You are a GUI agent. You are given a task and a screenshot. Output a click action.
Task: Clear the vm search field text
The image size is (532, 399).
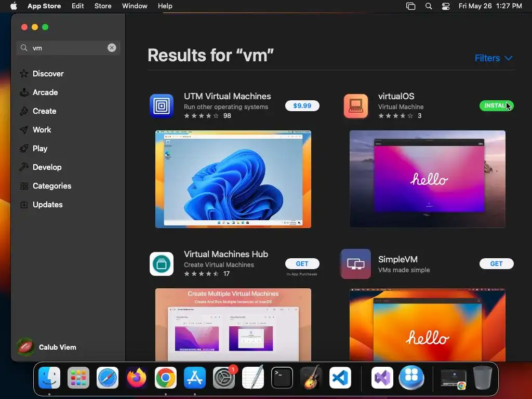(x=112, y=48)
